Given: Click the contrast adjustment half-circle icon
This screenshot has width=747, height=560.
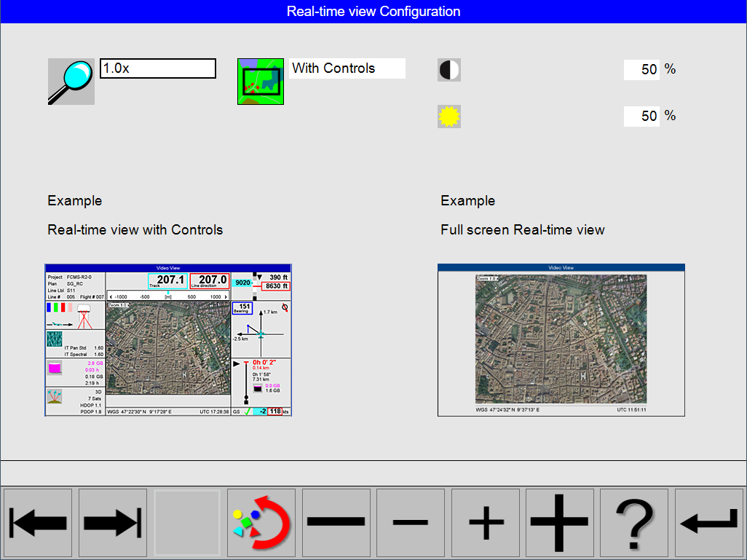Looking at the screenshot, I should coord(448,69).
